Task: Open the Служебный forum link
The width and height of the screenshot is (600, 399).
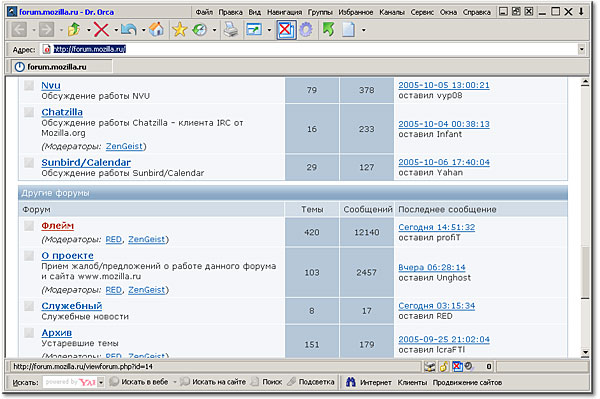Action: [72, 306]
